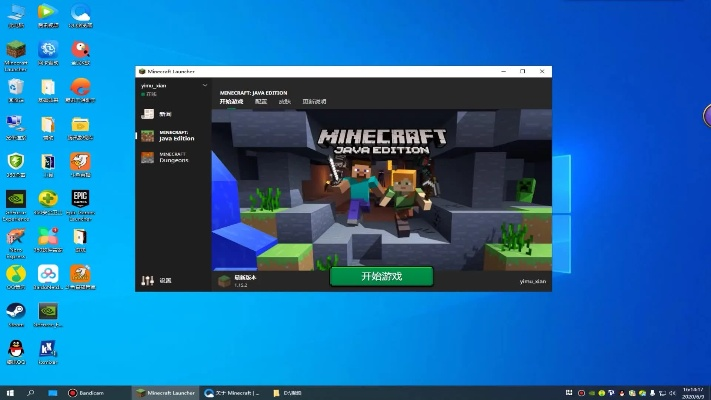Click the green 开始游戏 play button
The width and height of the screenshot is (711, 400).
[x=381, y=276]
